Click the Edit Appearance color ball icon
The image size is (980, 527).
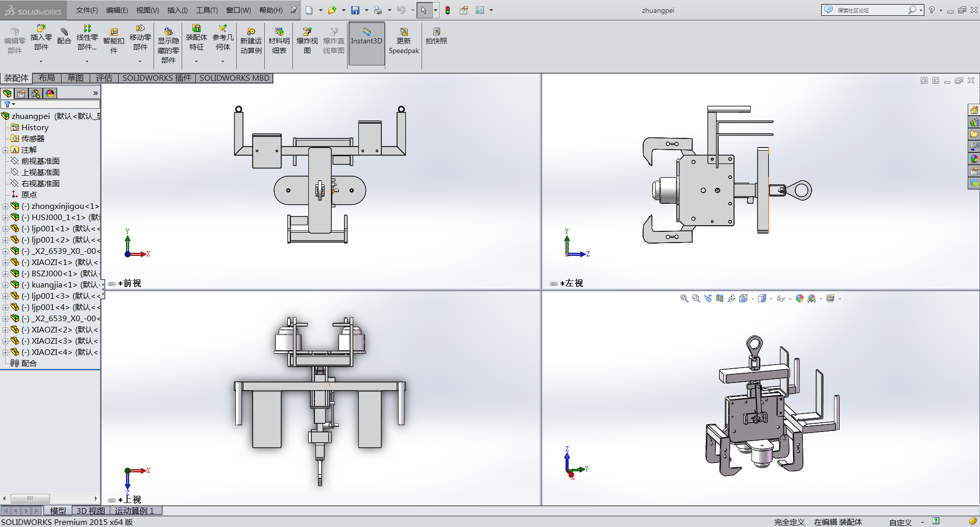[800, 298]
